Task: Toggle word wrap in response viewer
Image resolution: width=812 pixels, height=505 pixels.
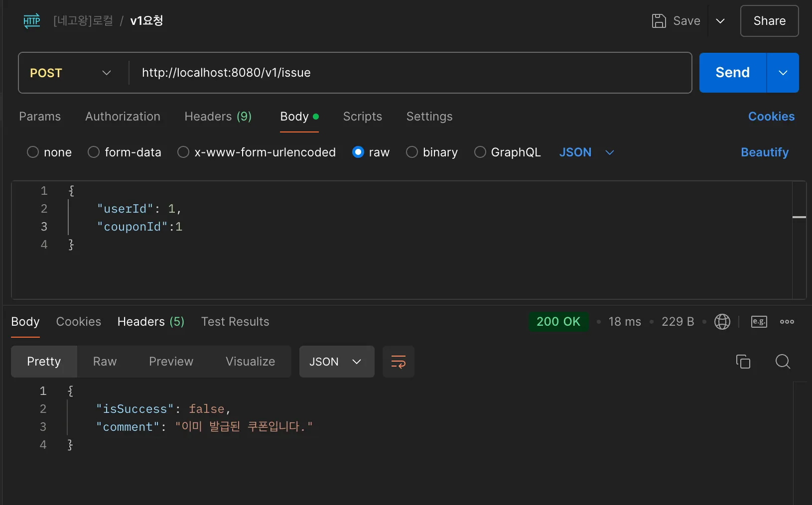Action: 398,362
